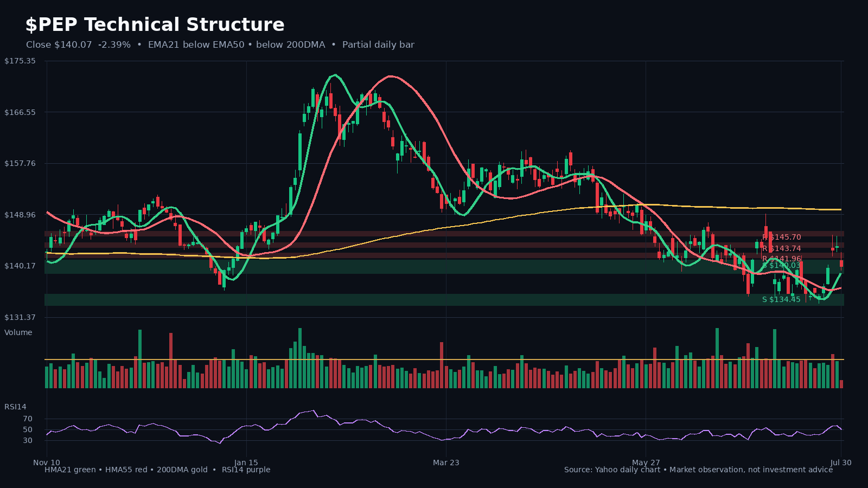868x488 pixels.
Task: Click the "S $134.45" support label
Action: (781, 299)
